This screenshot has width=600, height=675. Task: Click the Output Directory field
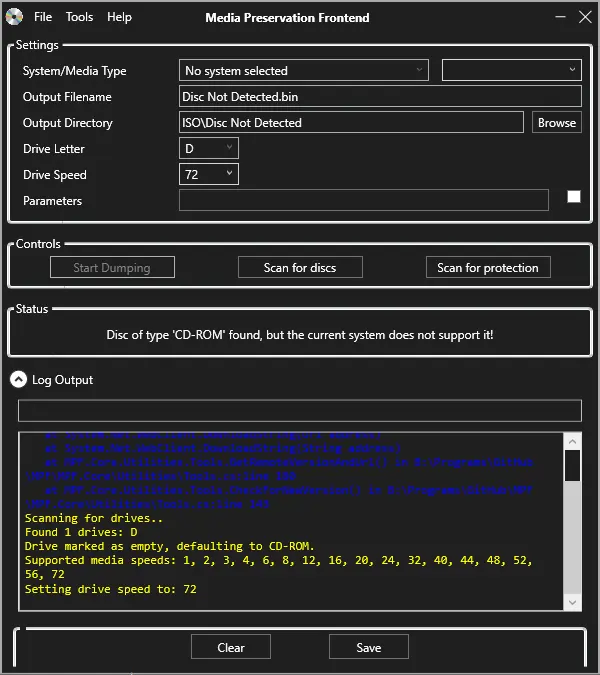tap(351, 122)
